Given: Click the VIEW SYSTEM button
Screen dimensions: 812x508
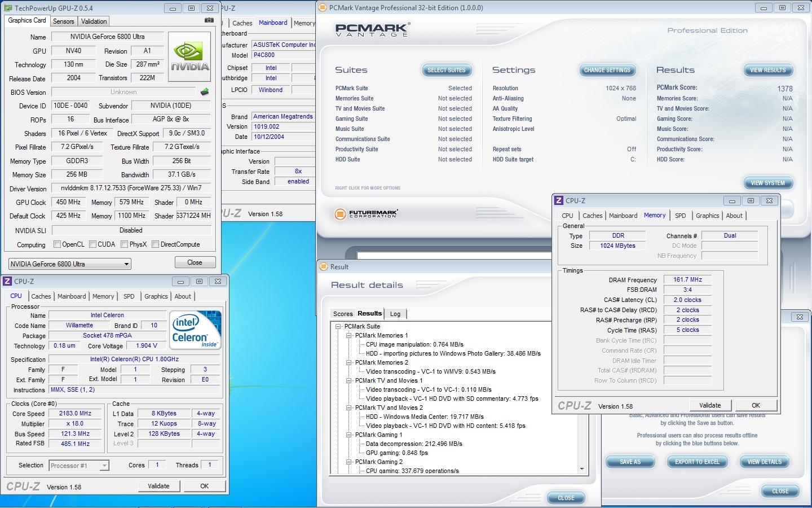Looking at the screenshot, I should click(x=768, y=183).
